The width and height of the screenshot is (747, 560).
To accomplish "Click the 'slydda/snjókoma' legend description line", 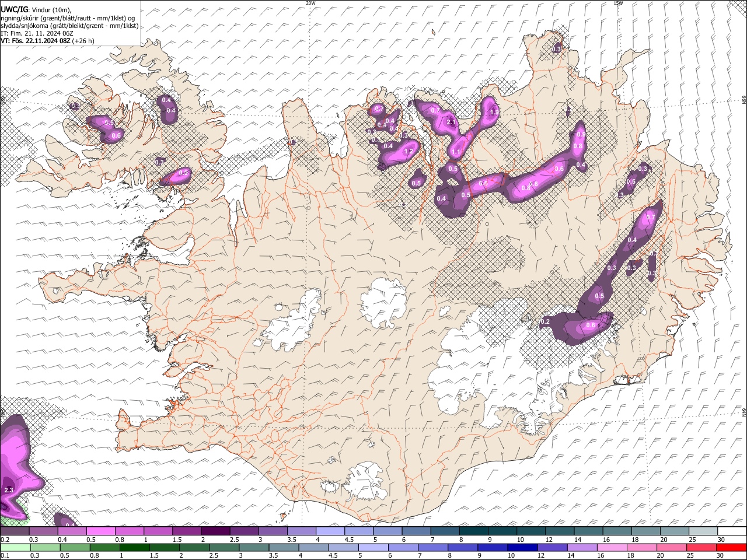I will [69, 26].
